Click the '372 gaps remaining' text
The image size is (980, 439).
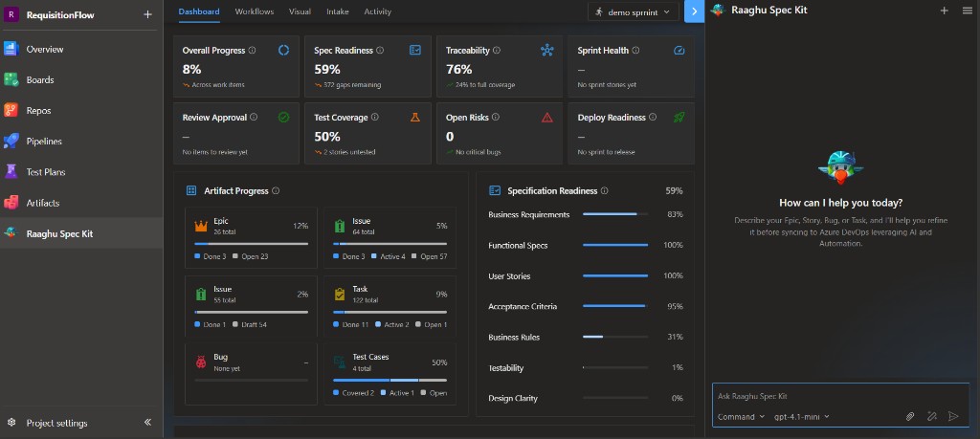[352, 85]
